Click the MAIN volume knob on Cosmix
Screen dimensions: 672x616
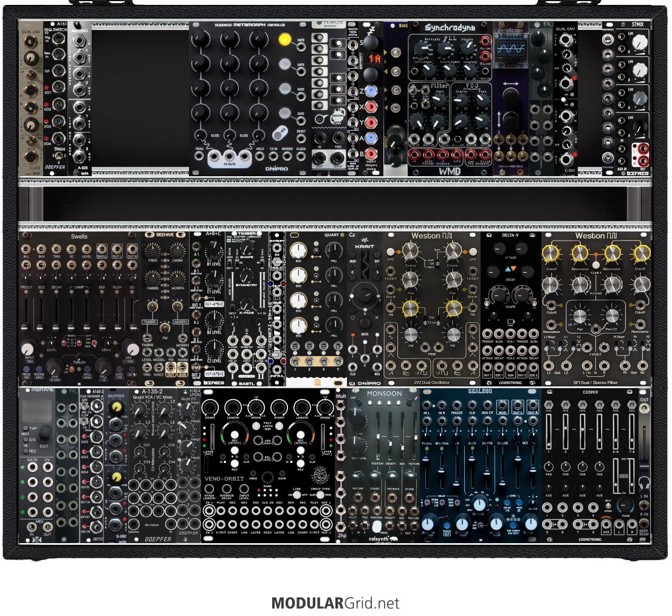[x=625, y=505]
